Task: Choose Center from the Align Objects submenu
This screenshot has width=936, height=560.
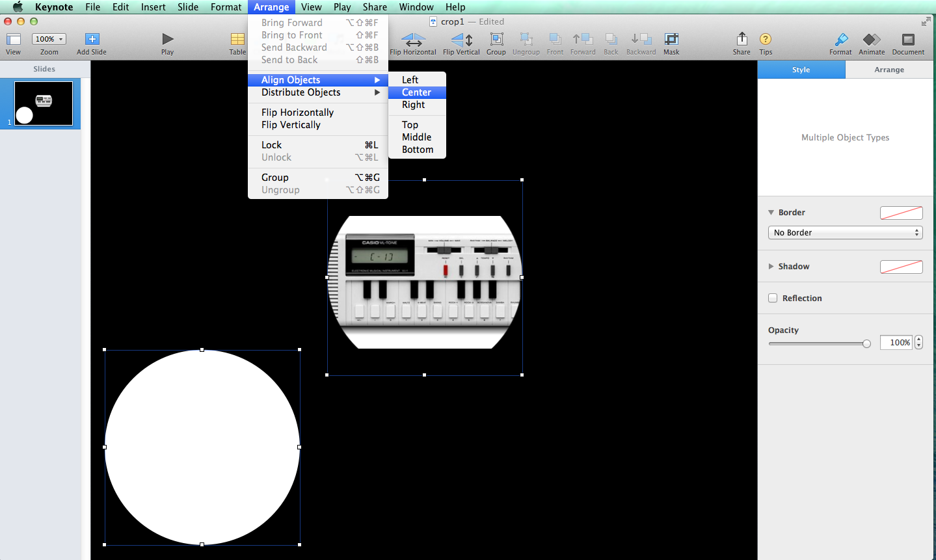Action: pos(416,92)
